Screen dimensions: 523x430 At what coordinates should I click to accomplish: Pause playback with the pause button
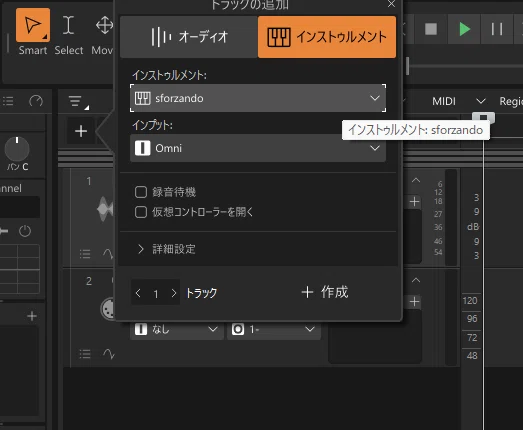tap(497, 29)
